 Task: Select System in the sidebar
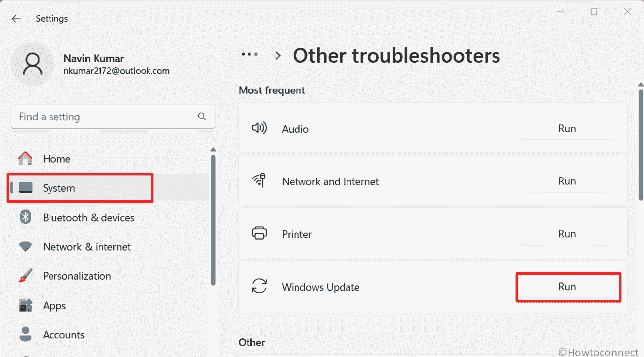point(110,188)
